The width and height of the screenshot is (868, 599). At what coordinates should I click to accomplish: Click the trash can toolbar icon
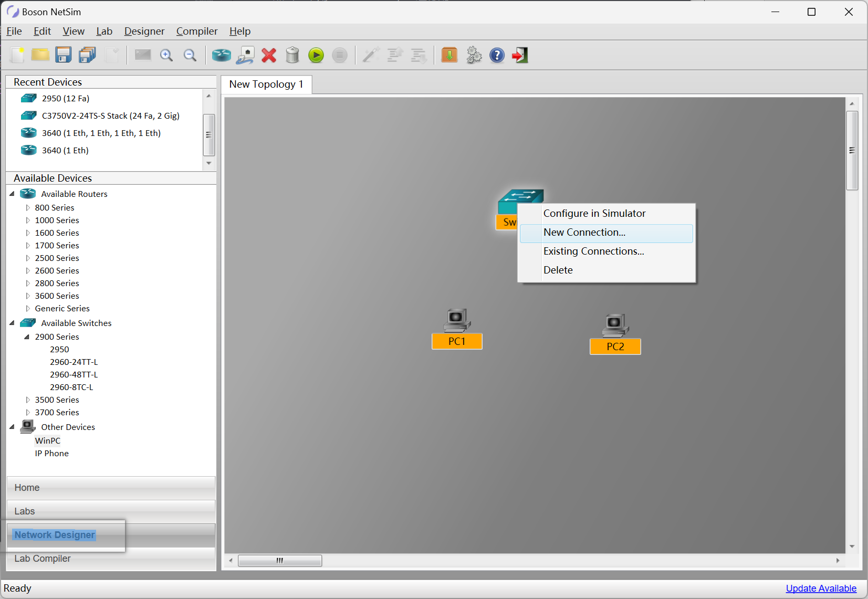(292, 55)
